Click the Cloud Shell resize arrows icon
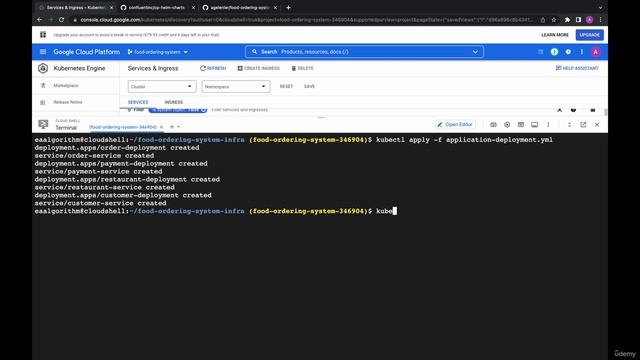 569,124
